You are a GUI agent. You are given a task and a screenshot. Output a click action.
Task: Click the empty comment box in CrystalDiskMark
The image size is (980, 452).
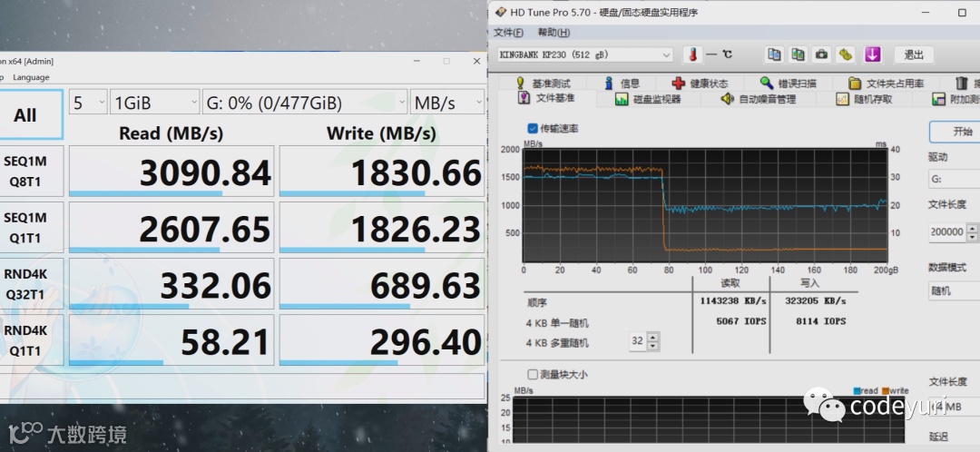click(242, 386)
